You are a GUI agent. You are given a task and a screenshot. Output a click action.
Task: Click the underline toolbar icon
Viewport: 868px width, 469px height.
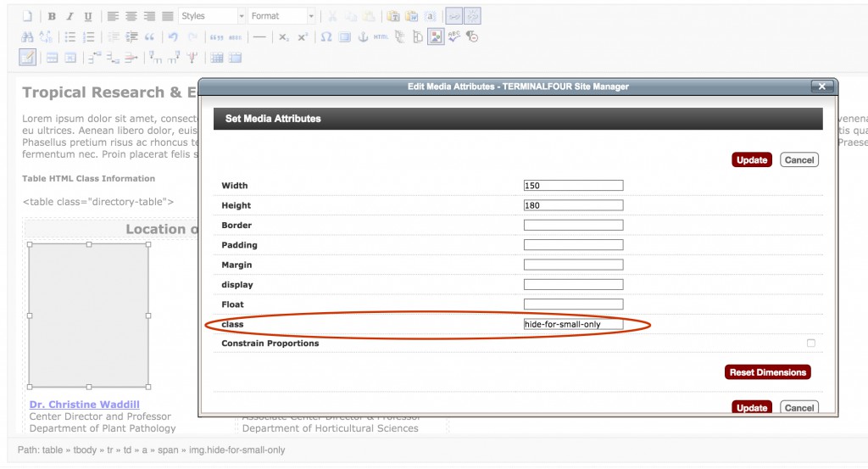click(88, 16)
